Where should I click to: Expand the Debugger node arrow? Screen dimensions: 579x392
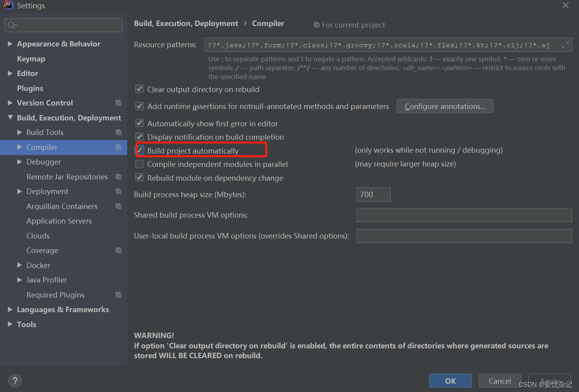(x=19, y=162)
